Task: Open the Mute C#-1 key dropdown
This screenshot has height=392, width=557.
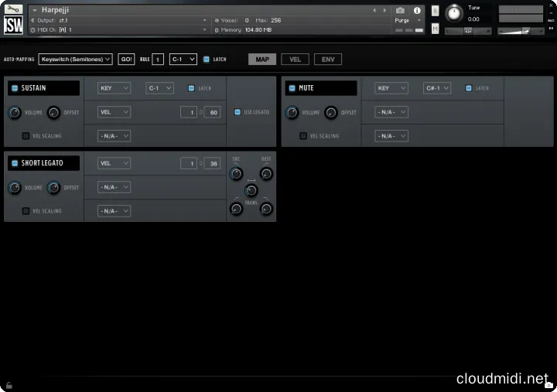Action: point(437,88)
